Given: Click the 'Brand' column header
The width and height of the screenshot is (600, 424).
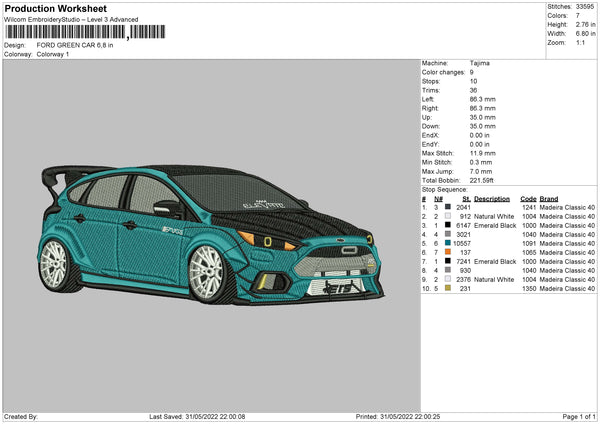Looking at the screenshot, I should (x=549, y=199).
